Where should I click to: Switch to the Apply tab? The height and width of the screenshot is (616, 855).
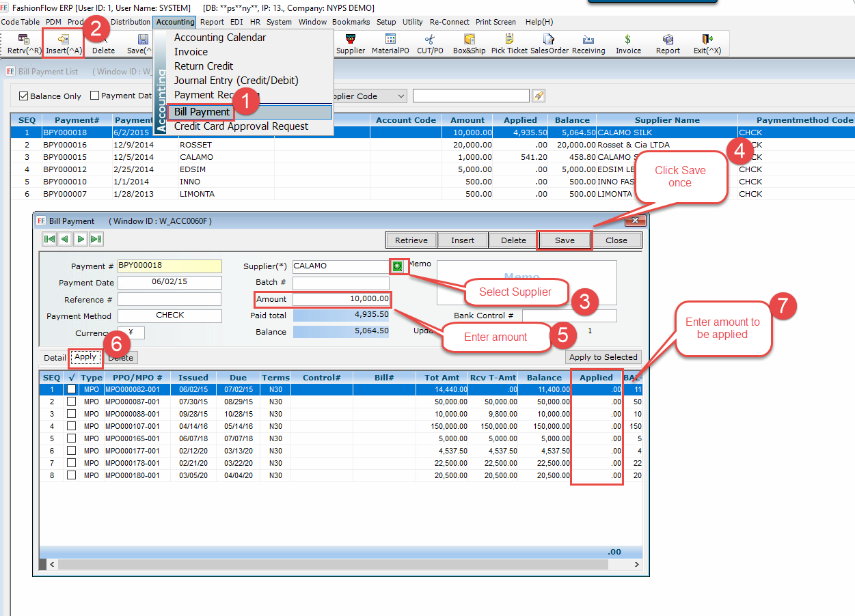pyautogui.click(x=85, y=357)
